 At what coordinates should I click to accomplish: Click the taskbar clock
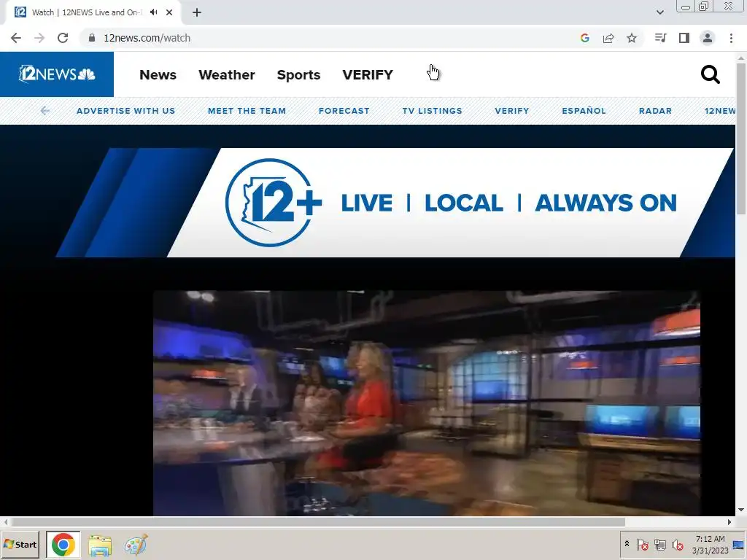711,545
